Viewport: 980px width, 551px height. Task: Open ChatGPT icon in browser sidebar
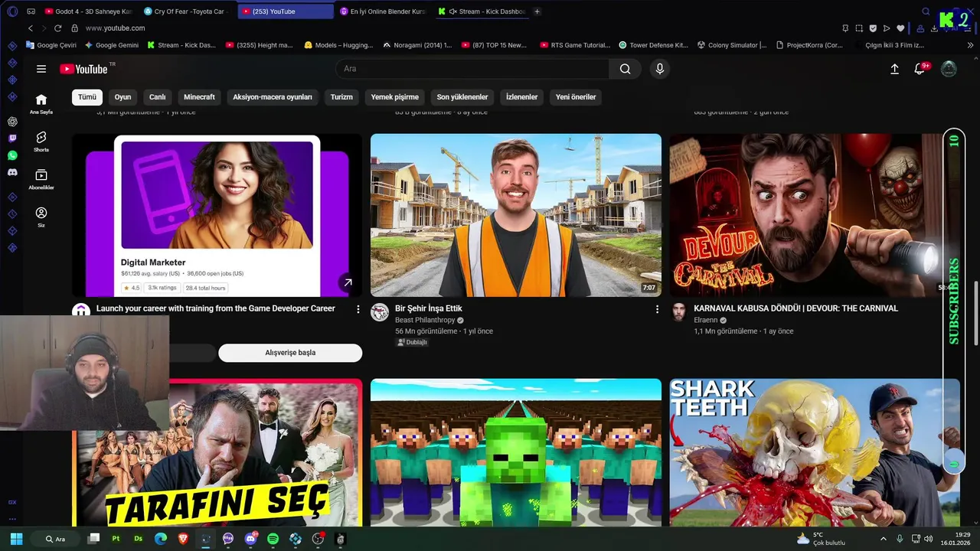[x=12, y=122]
